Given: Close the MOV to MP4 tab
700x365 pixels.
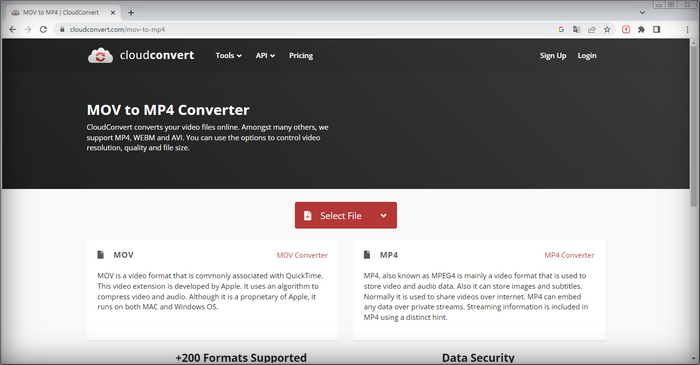Looking at the screenshot, I should pos(113,12).
